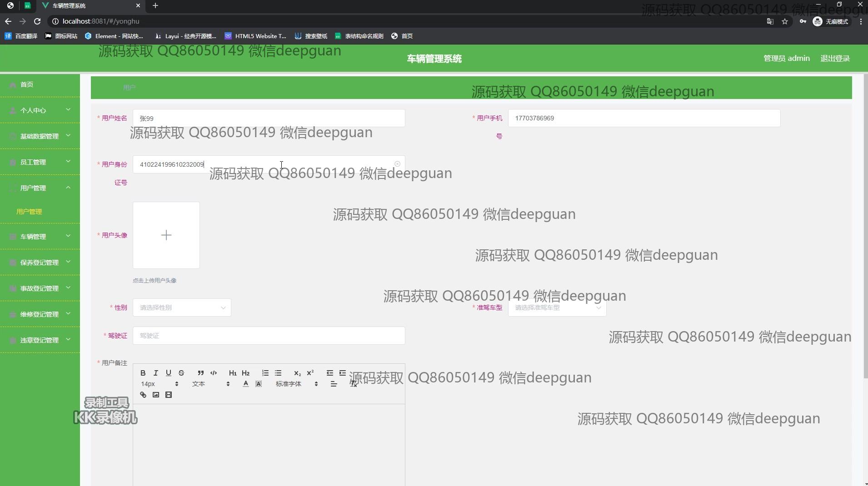Screen dimensions: 868x486
Task: Open the 准驾车型 vehicle type dropdown
Action: click(x=557, y=307)
